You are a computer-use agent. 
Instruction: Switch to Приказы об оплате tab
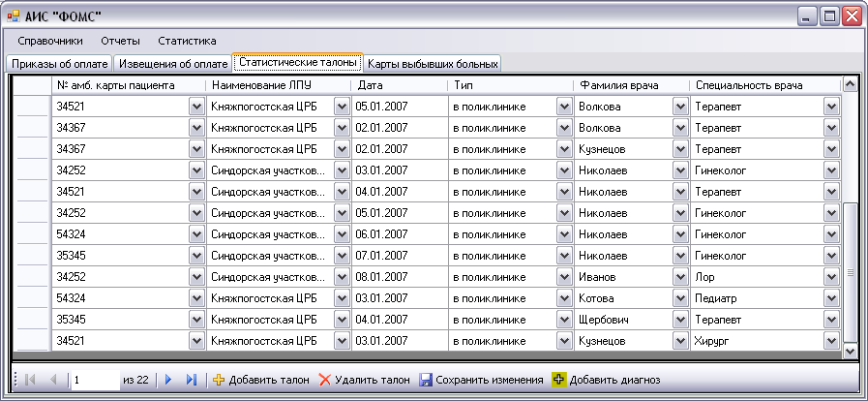pos(60,64)
